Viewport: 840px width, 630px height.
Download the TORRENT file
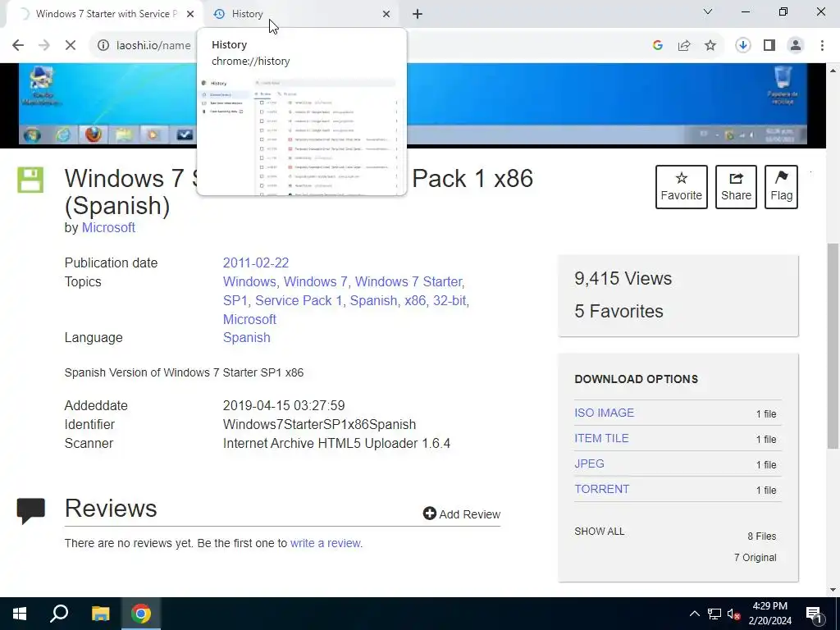point(601,489)
